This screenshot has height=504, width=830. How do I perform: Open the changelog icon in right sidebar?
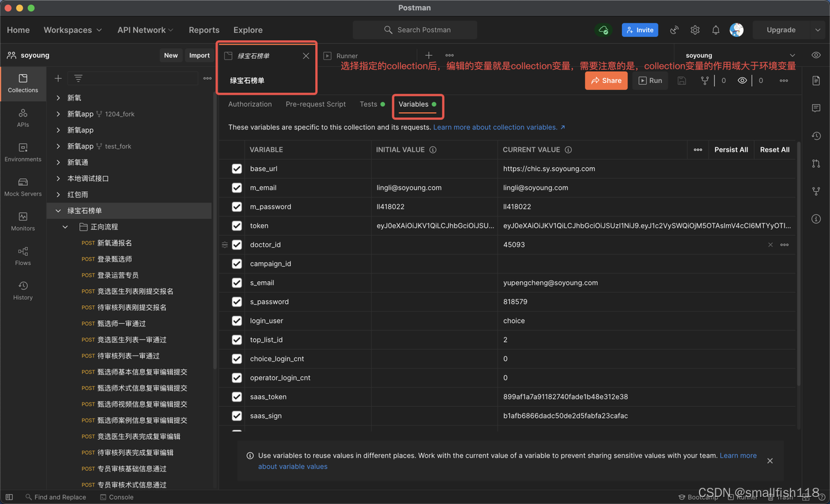[816, 136]
